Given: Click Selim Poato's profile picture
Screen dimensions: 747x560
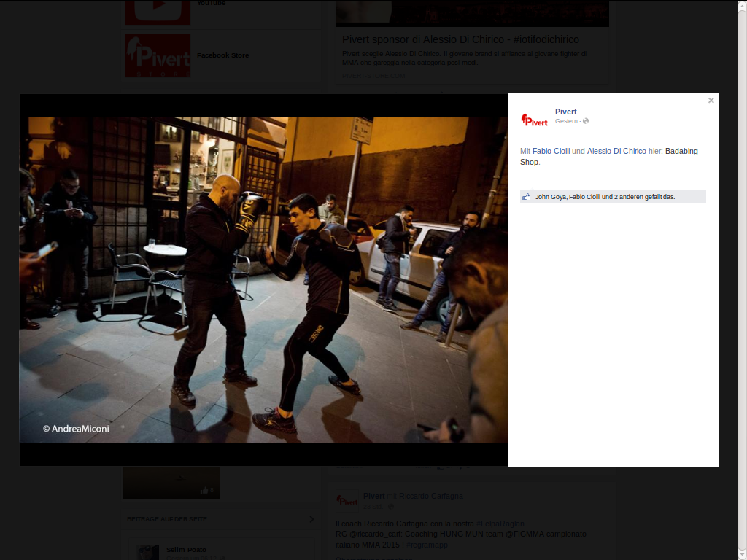Looking at the screenshot, I should coord(147,552).
